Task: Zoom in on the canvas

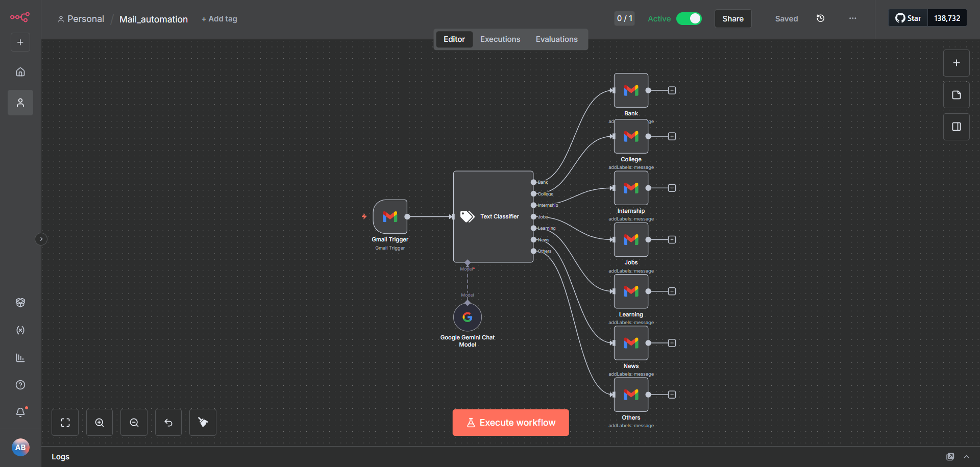Action: click(100, 423)
